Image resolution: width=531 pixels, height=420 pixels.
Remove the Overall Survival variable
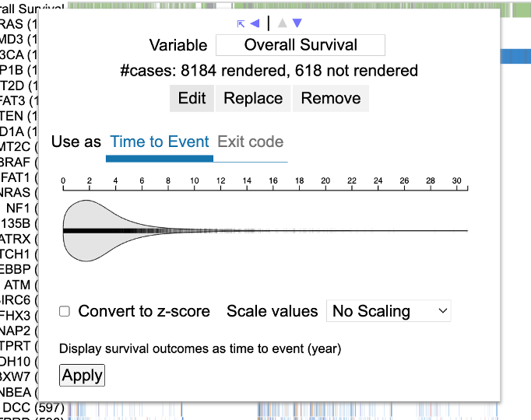[331, 98]
